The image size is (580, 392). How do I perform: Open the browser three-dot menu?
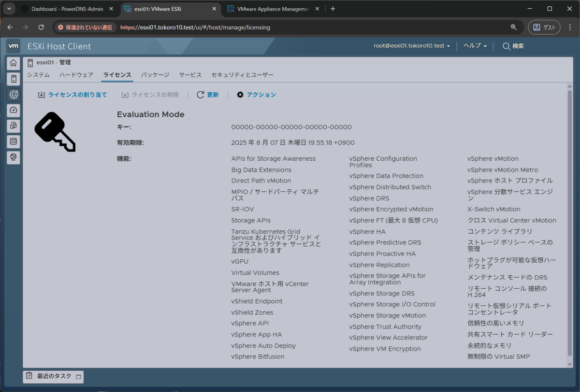tap(570, 28)
